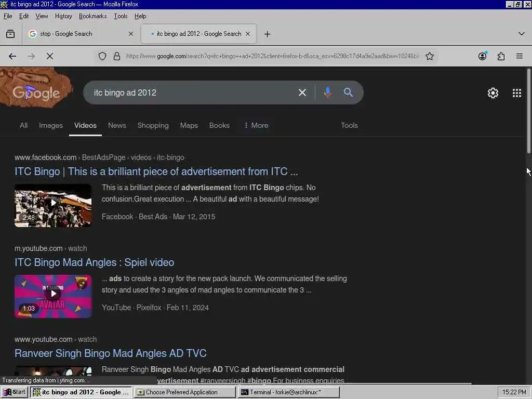The height and width of the screenshot is (399, 532).
Task: Open tracking protection shield icon
Action: click(x=102, y=56)
